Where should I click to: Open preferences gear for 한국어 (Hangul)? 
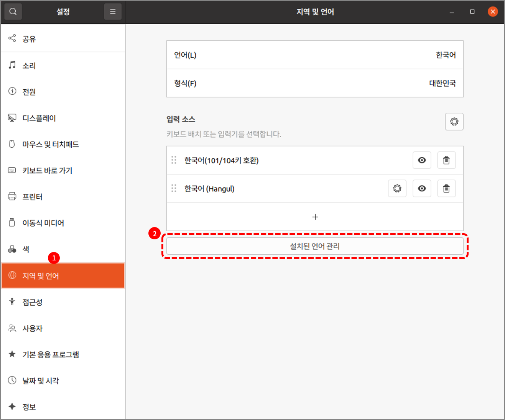397,188
